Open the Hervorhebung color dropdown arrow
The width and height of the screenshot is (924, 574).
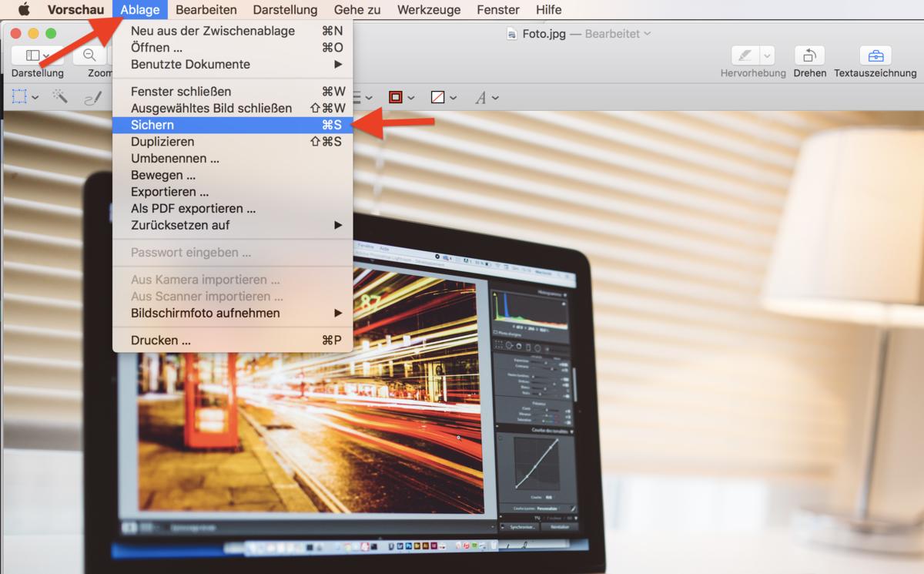[767, 55]
